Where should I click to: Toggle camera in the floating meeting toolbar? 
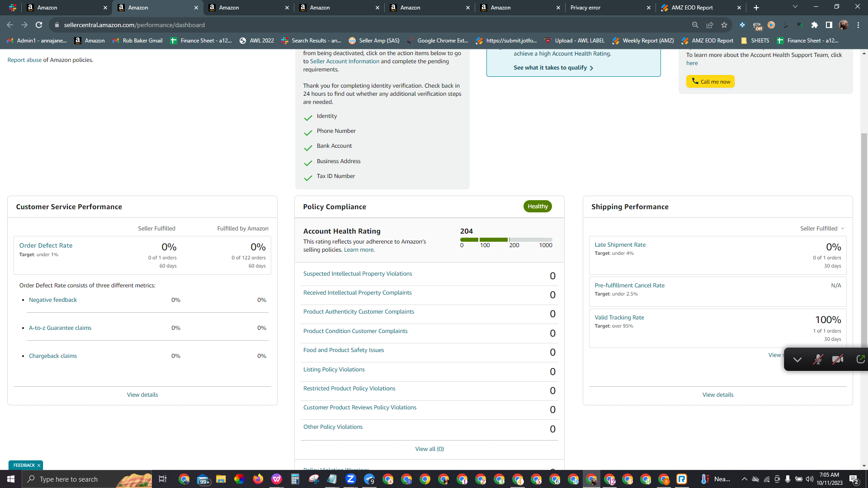click(838, 360)
